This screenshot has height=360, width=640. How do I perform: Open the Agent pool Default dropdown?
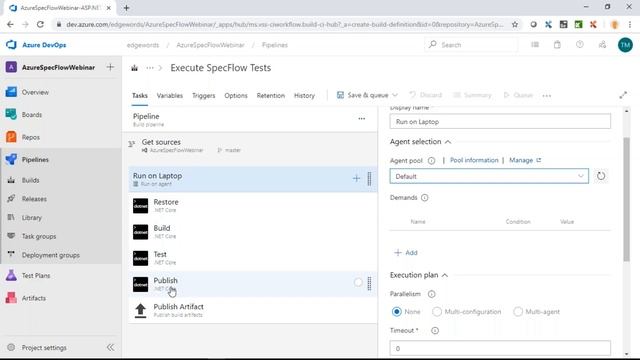tap(489, 176)
